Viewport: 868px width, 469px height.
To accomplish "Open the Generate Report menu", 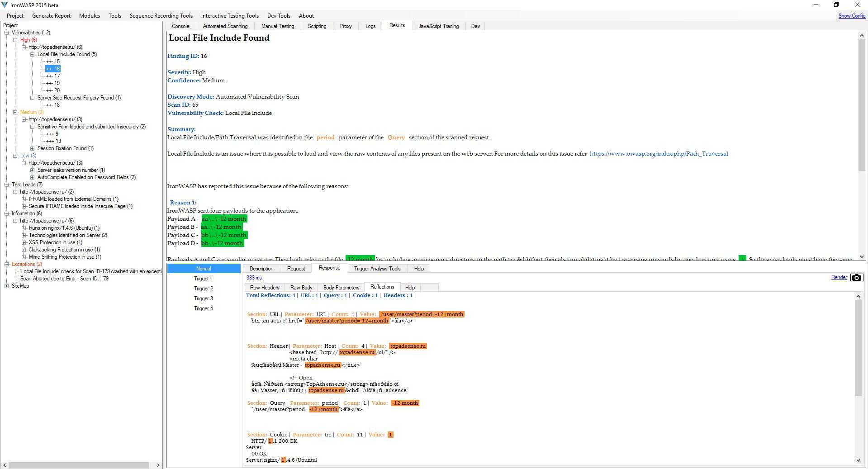I will (x=51, y=16).
